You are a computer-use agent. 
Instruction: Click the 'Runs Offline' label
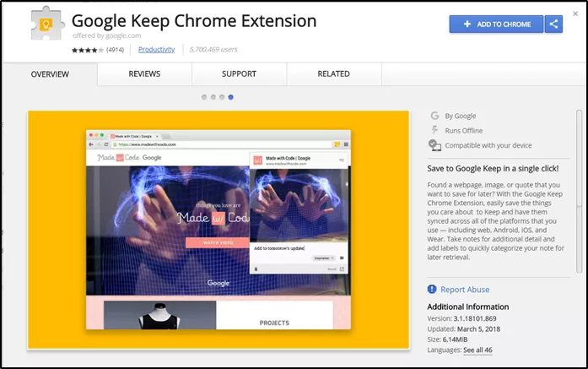tap(464, 131)
